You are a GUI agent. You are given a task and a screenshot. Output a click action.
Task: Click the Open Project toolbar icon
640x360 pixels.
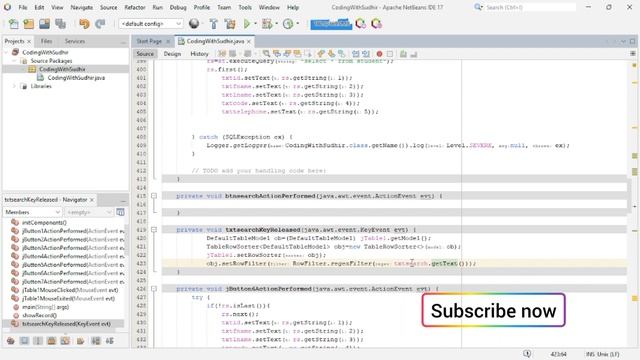[x=44, y=24]
